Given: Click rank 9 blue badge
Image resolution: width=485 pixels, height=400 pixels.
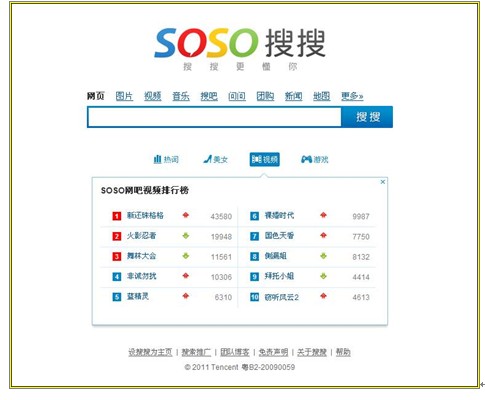Looking at the screenshot, I should (x=254, y=277).
